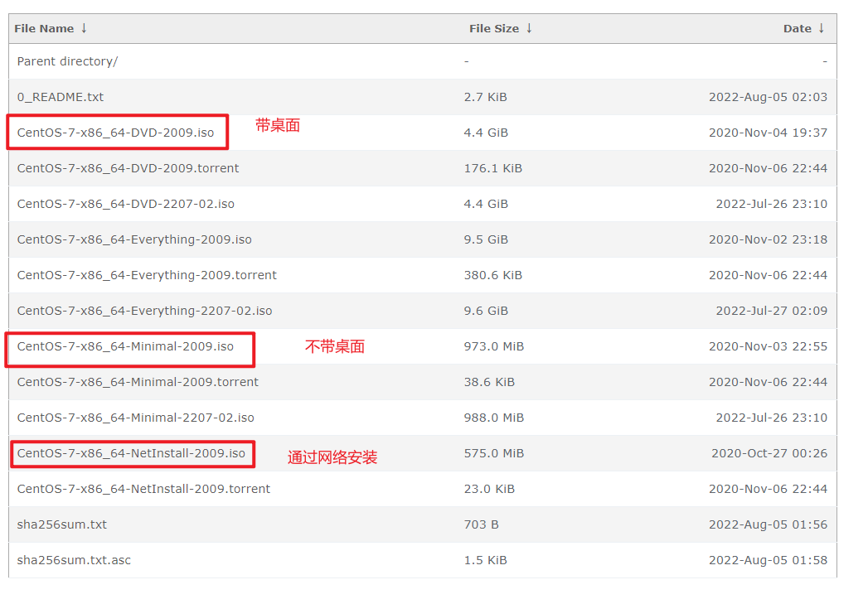This screenshot has height=604, width=868.
Task: Sort list by Date header
Action: [x=797, y=28]
